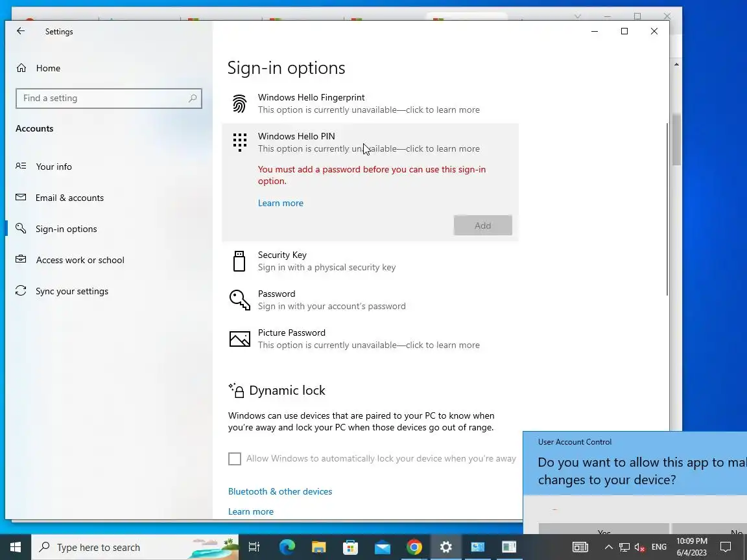Click the Picture Password image icon

[240, 339]
